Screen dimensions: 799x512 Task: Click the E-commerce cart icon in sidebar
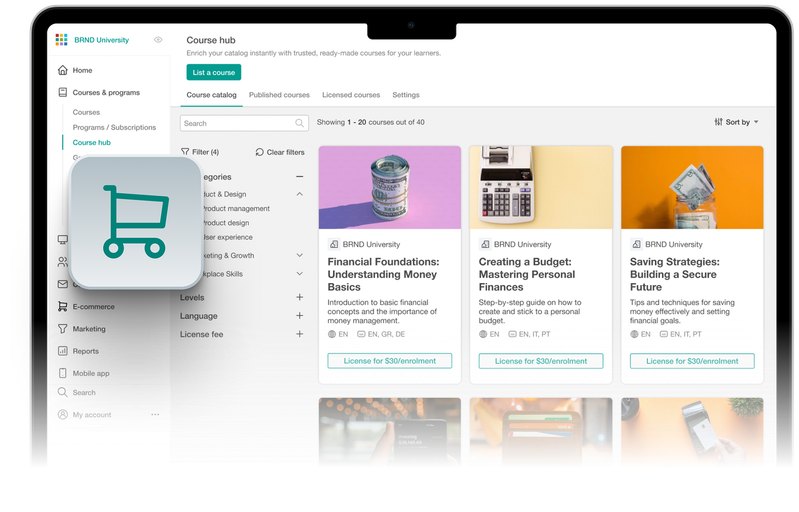point(62,307)
